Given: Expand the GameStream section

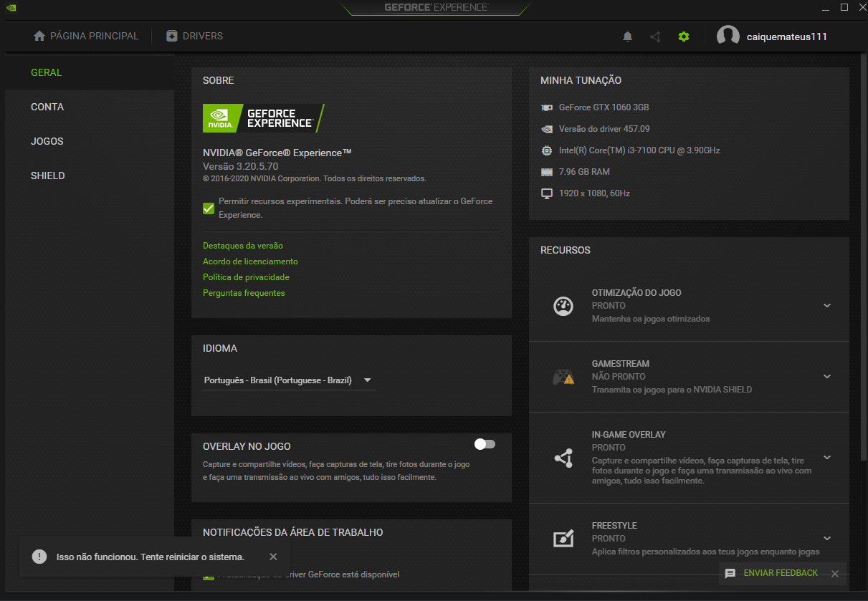Looking at the screenshot, I should pyautogui.click(x=827, y=377).
